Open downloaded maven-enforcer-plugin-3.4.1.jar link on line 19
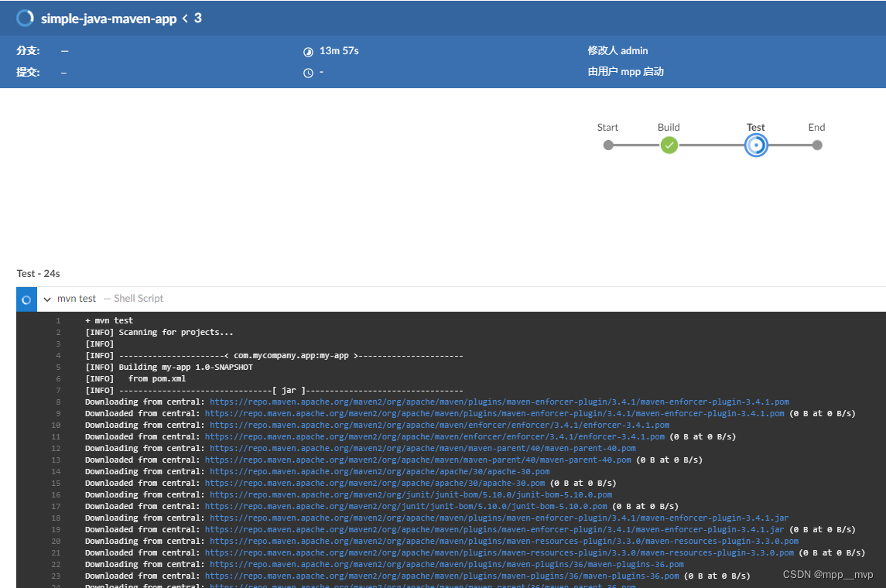Viewport: 886px width, 588px height. coord(494,529)
